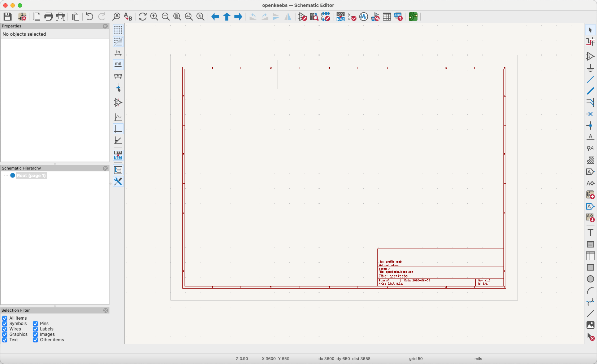This screenshot has width=597, height=364.
Task: Toggle schematic hierarchy panel icon
Action: click(x=118, y=170)
